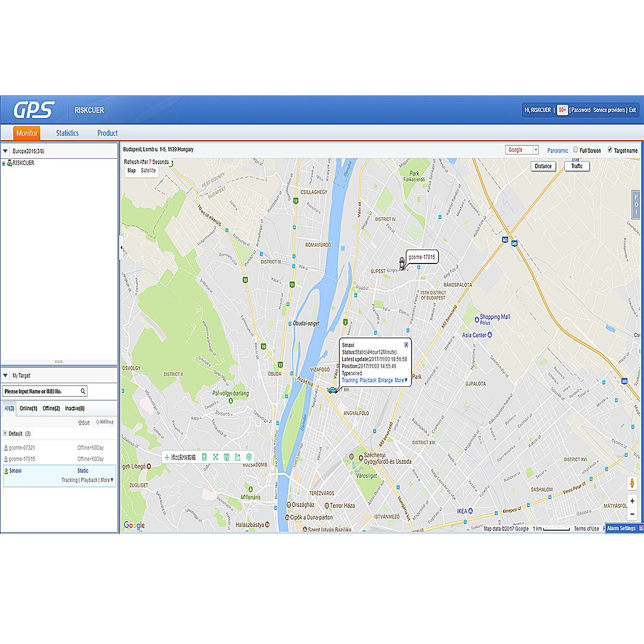
Task: Enable the Full Screen checkbox
Action: (575, 150)
